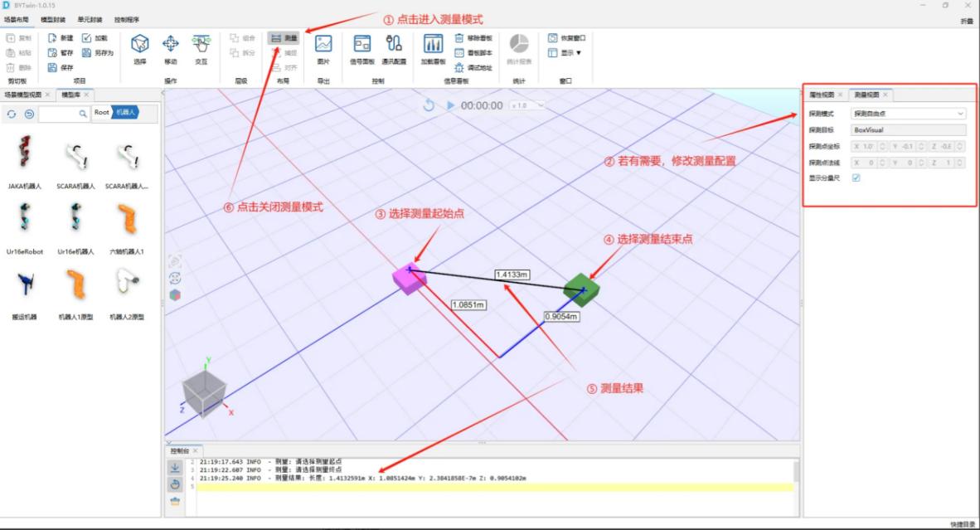Click the model library refresh icon
This screenshot has height=530, width=980.
pyautogui.click(x=12, y=114)
